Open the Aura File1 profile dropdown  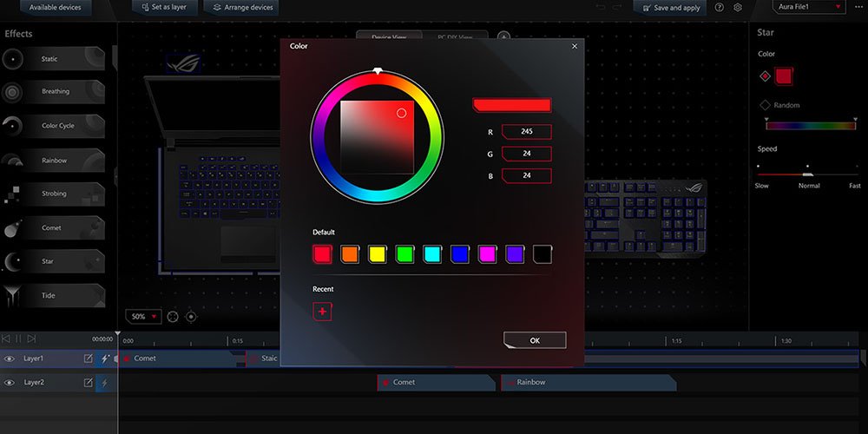click(809, 7)
